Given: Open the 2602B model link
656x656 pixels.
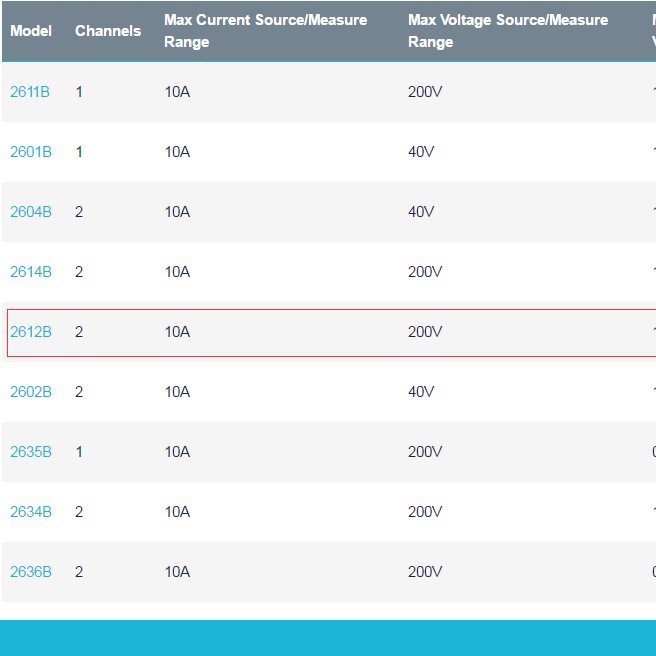Looking at the screenshot, I should [31, 392].
